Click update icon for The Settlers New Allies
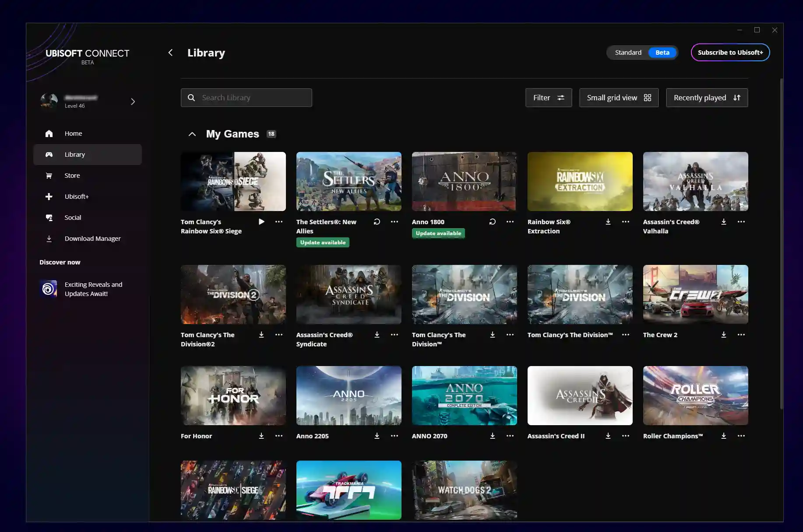 377,222
